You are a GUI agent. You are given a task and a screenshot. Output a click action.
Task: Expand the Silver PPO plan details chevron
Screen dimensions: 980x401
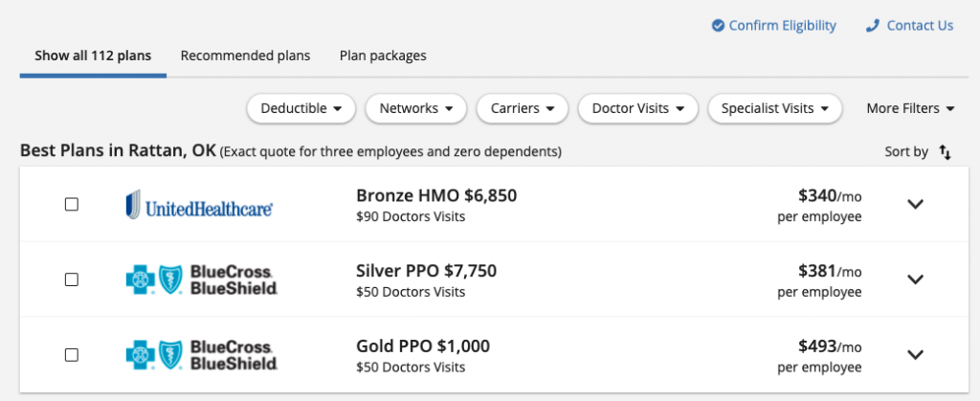[915, 279]
